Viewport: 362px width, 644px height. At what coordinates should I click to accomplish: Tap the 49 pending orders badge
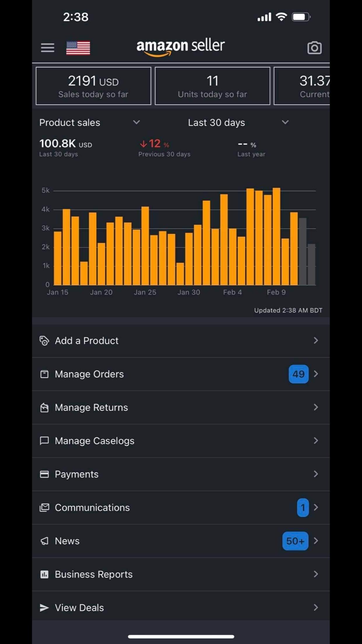tap(298, 374)
